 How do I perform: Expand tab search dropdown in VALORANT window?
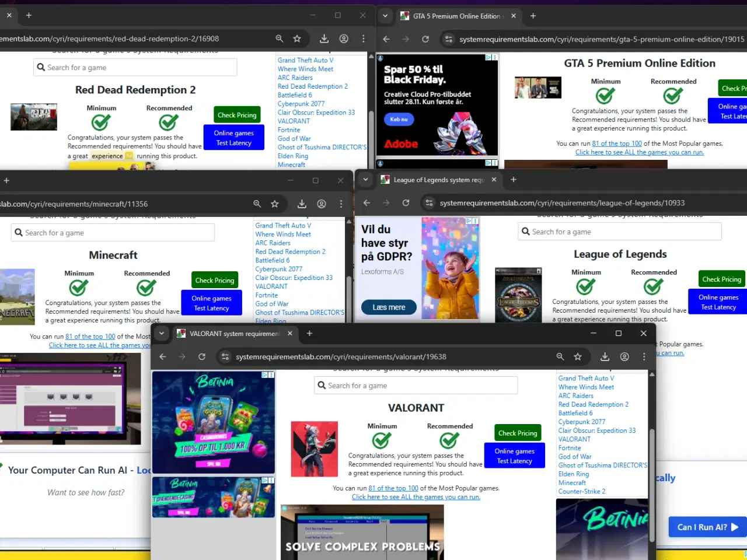coord(162,334)
